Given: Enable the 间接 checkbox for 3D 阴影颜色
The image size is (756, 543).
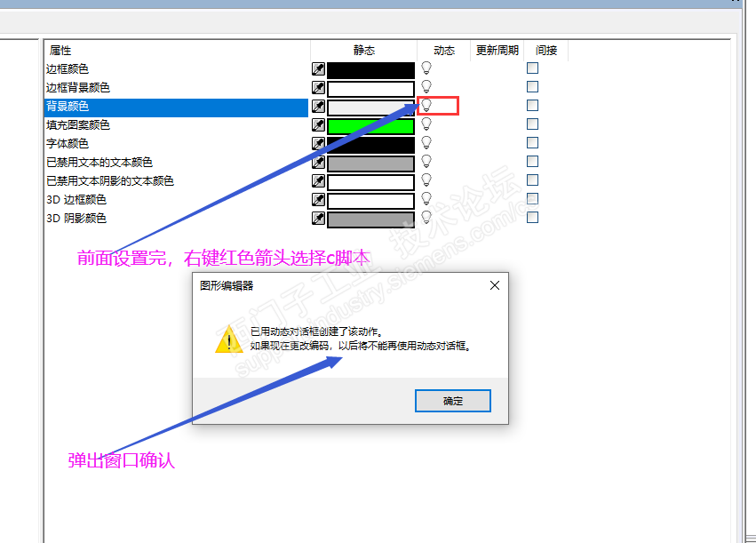Looking at the screenshot, I should click(x=532, y=218).
